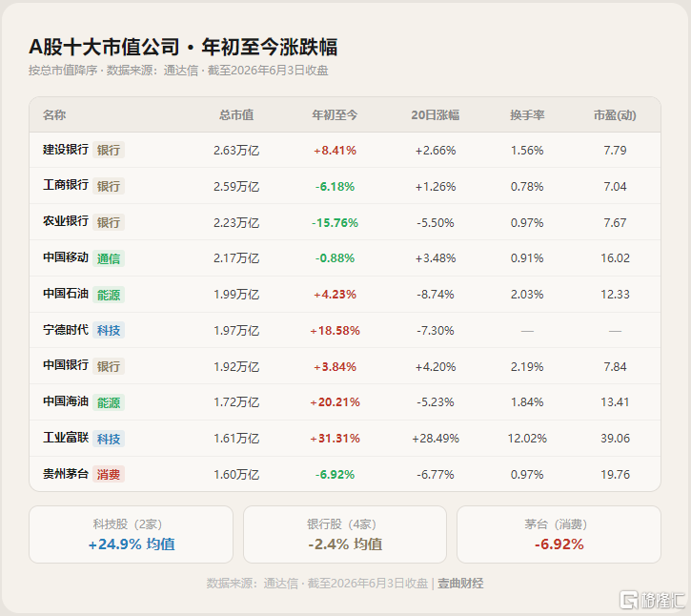Select the 宁德时代 row name
The height and width of the screenshot is (616, 691).
[x=66, y=330]
